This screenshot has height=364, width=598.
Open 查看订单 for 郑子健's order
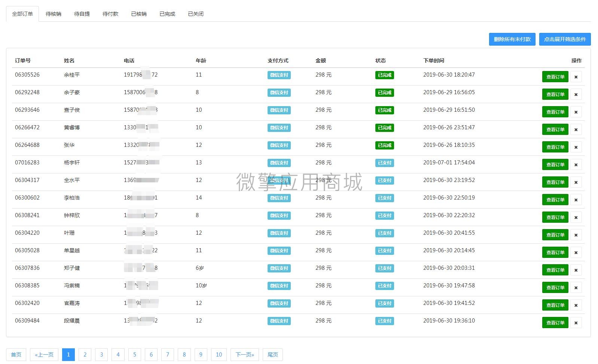click(555, 270)
